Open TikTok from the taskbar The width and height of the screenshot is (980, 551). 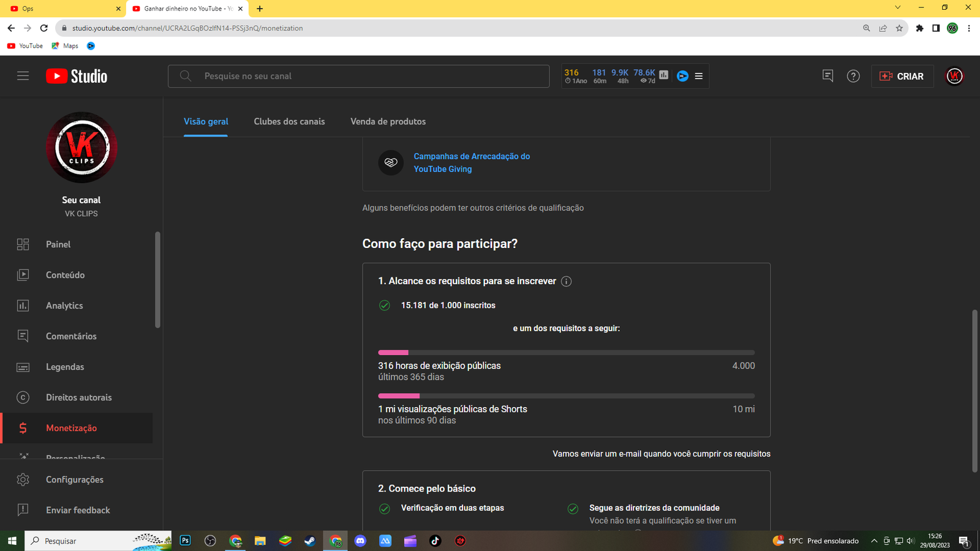pyautogui.click(x=435, y=541)
